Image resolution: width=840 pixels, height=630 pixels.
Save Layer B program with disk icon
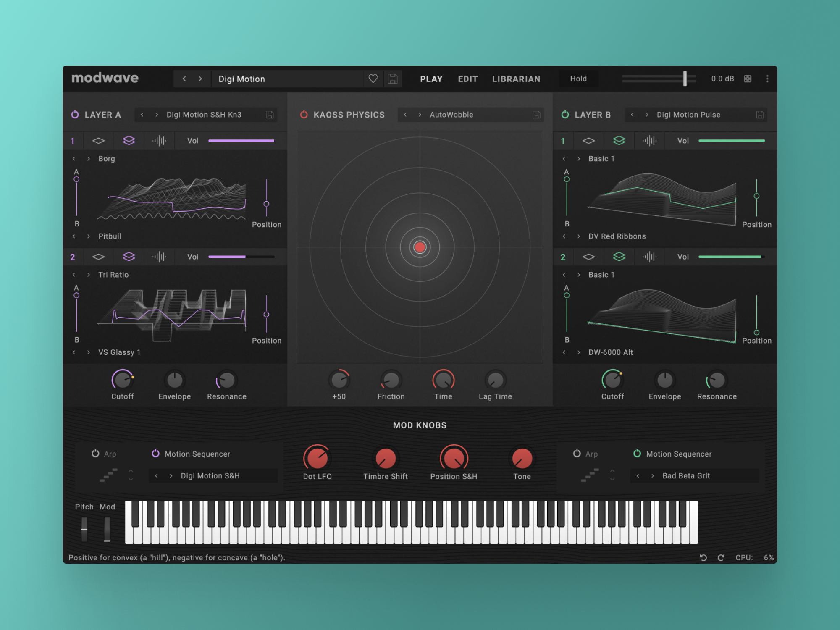[760, 115]
